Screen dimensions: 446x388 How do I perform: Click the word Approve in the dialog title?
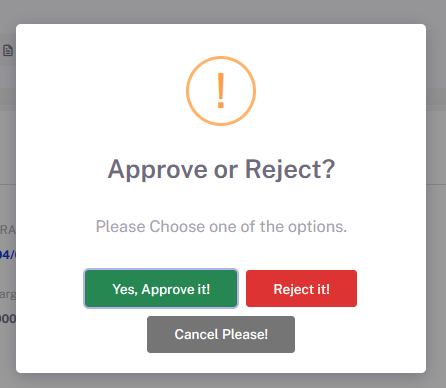[x=157, y=169]
